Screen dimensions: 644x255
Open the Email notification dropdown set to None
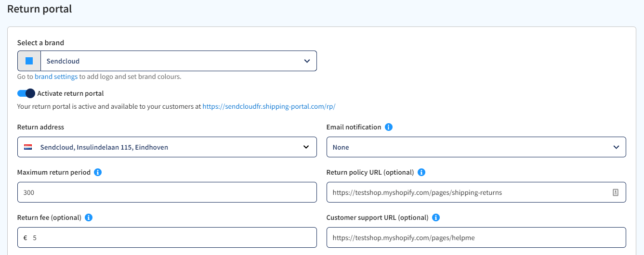[x=476, y=147]
